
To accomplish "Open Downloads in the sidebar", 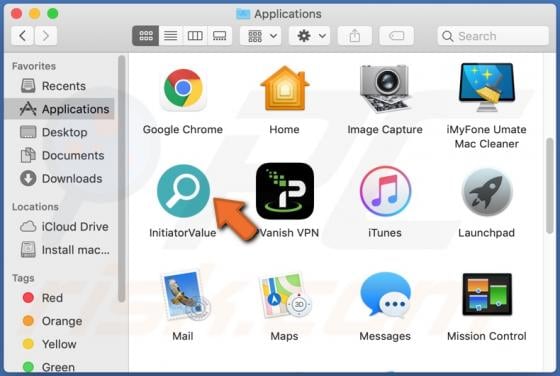I will [60, 179].
